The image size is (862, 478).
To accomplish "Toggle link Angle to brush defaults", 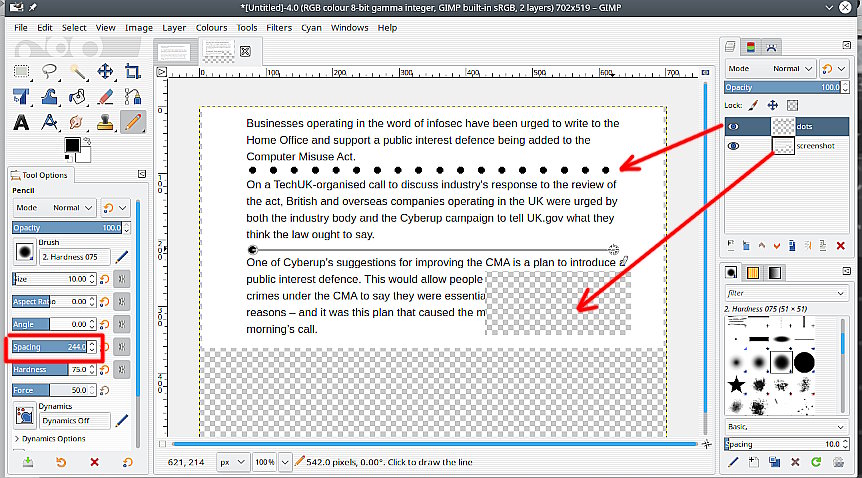I will (122, 325).
